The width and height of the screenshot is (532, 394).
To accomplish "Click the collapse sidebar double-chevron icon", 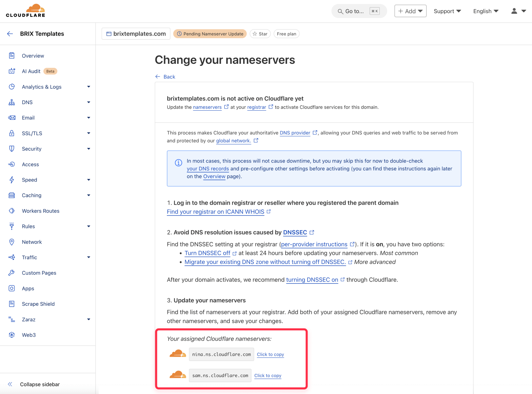I will 10,384.
